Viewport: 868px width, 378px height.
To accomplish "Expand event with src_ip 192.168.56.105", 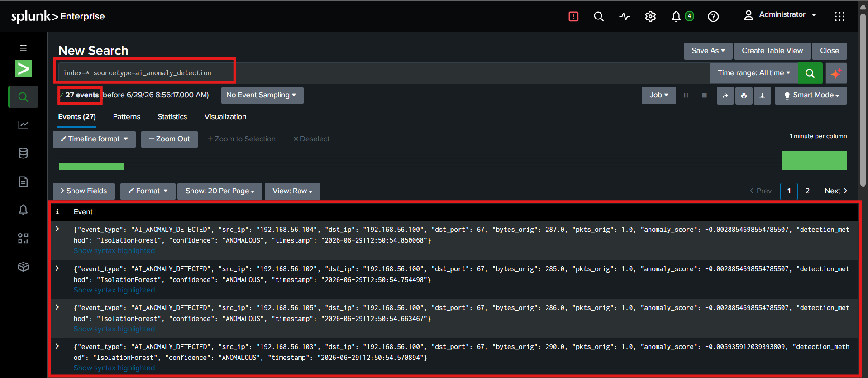I will [x=57, y=307].
